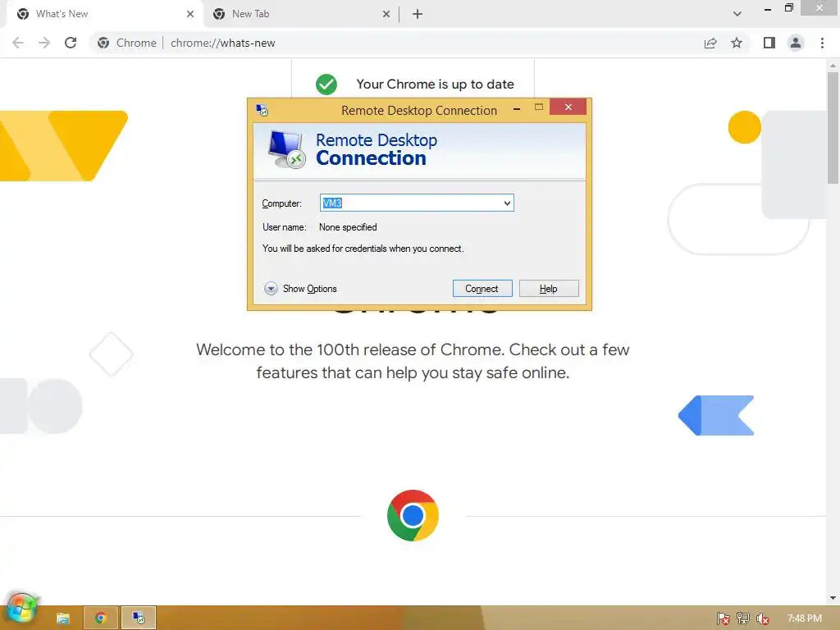Click the Remote Desktop computer banner icon

pyautogui.click(x=286, y=149)
